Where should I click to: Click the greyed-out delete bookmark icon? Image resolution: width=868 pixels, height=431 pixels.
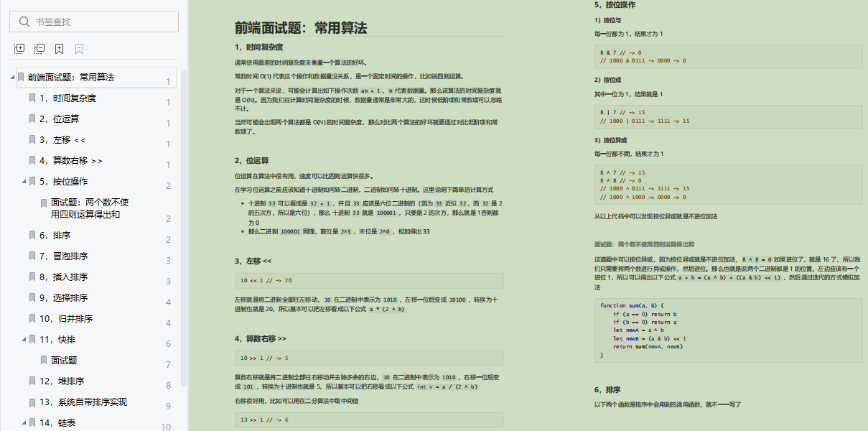[80, 49]
